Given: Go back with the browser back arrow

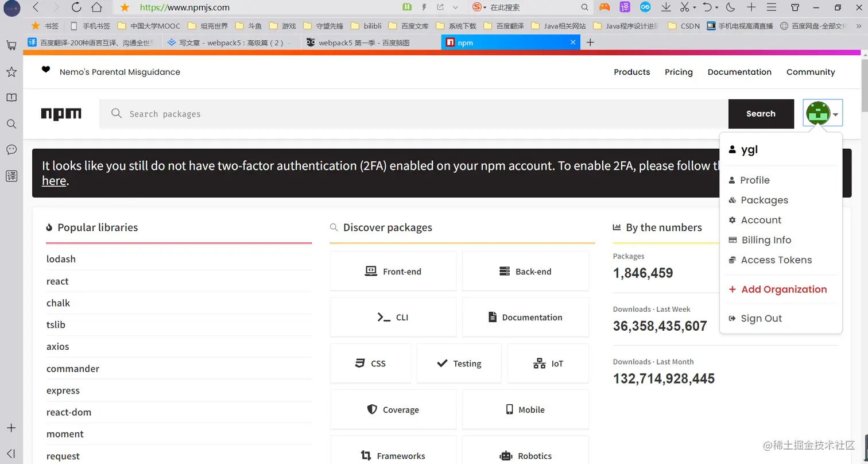Looking at the screenshot, I should coord(36,7).
